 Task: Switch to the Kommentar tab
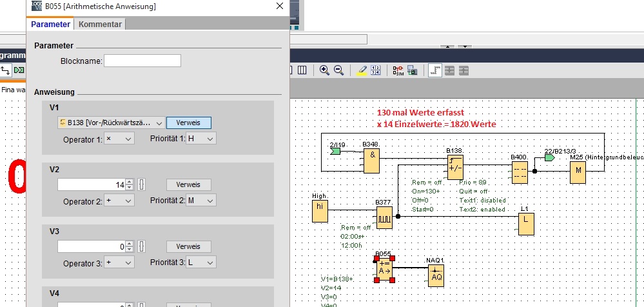(99, 24)
